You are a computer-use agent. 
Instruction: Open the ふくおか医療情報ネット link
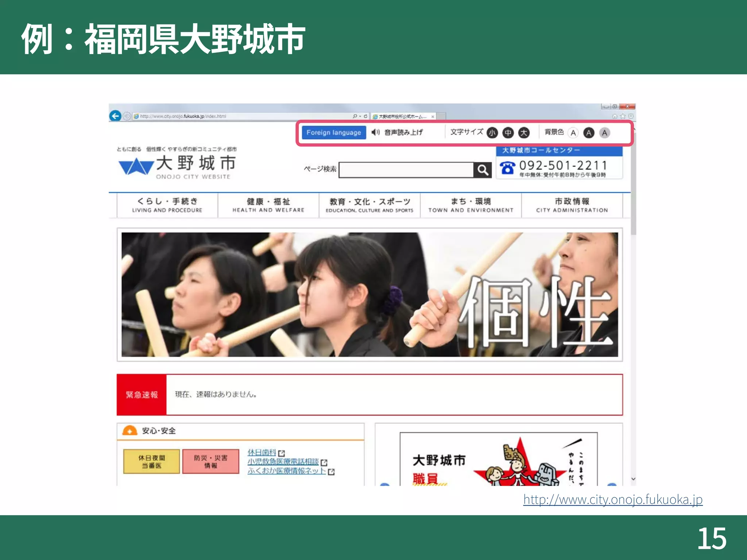click(x=287, y=471)
